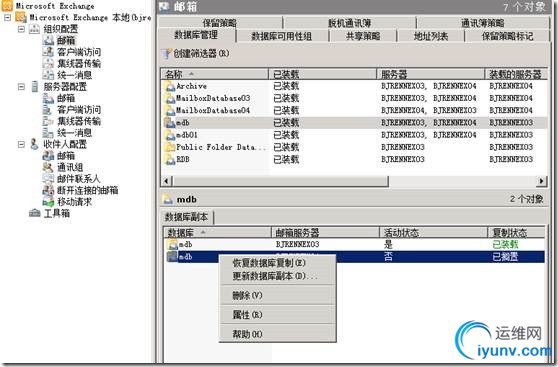Click the 服务器配置 server icon
Screen dimensions: 558x367
(x=35, y=86)
